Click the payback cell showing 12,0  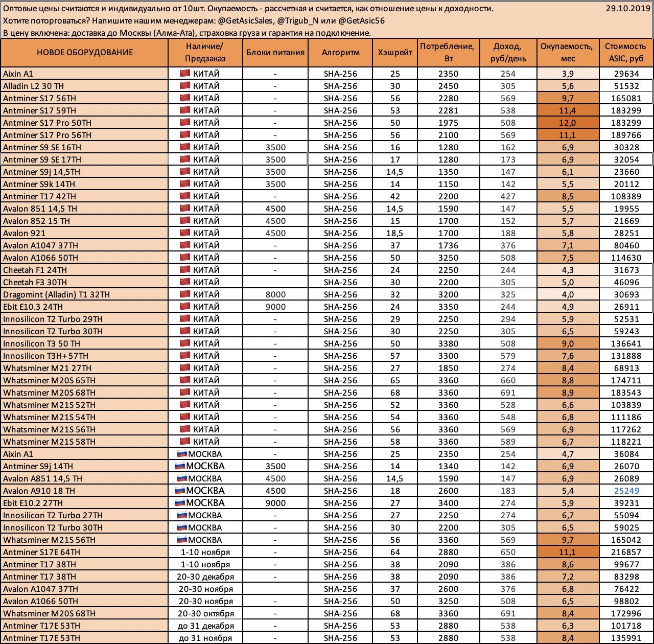[568, 123]
